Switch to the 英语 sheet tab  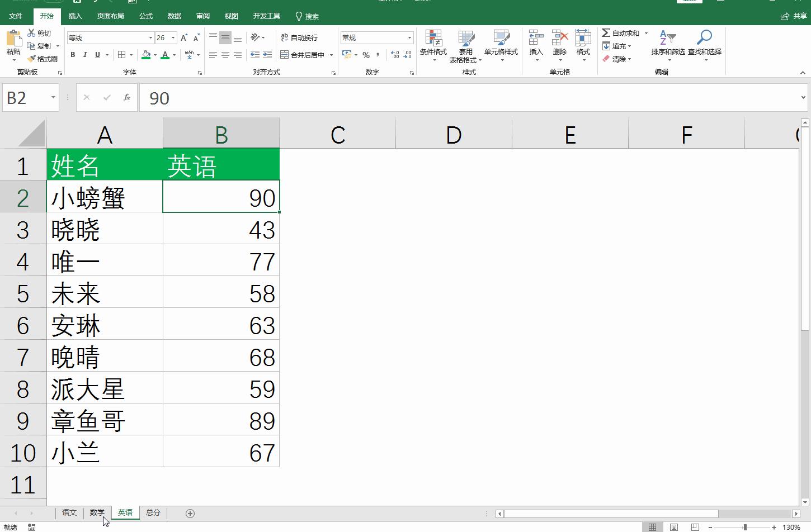125,512
